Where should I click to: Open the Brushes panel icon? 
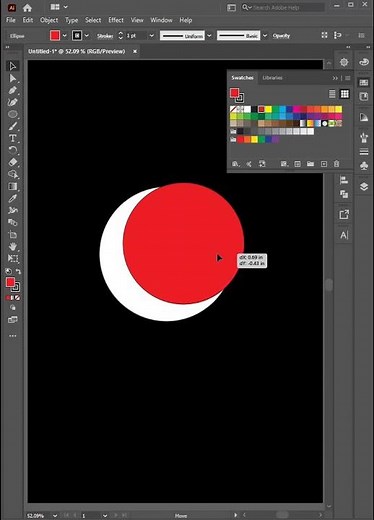[x=364, y=137]
